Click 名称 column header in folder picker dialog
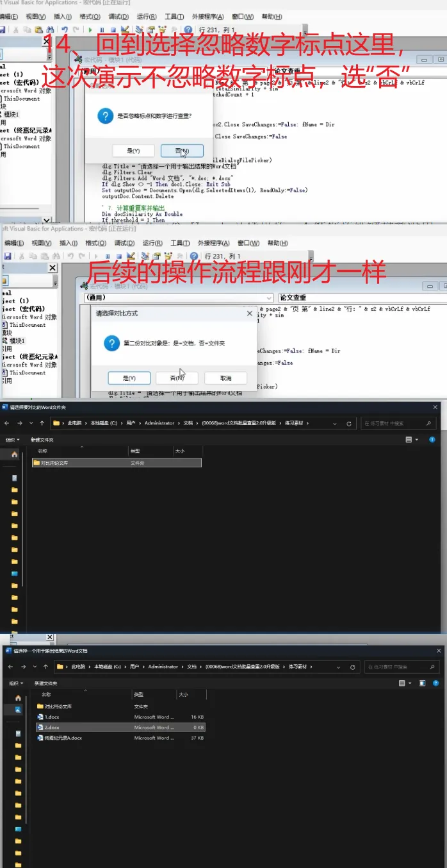The height and width of the screenshot is (868, 447). pos(43,451)
